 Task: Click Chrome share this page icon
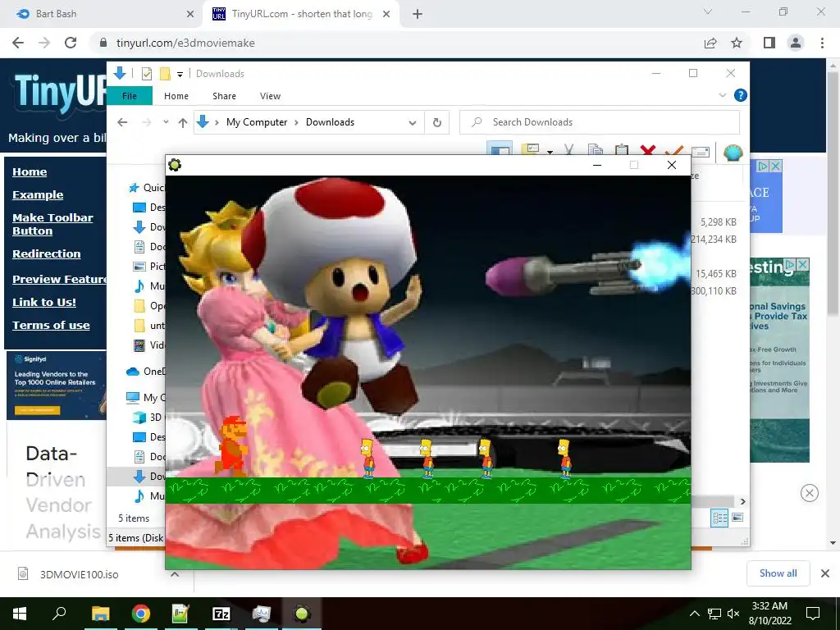point(710,43)
